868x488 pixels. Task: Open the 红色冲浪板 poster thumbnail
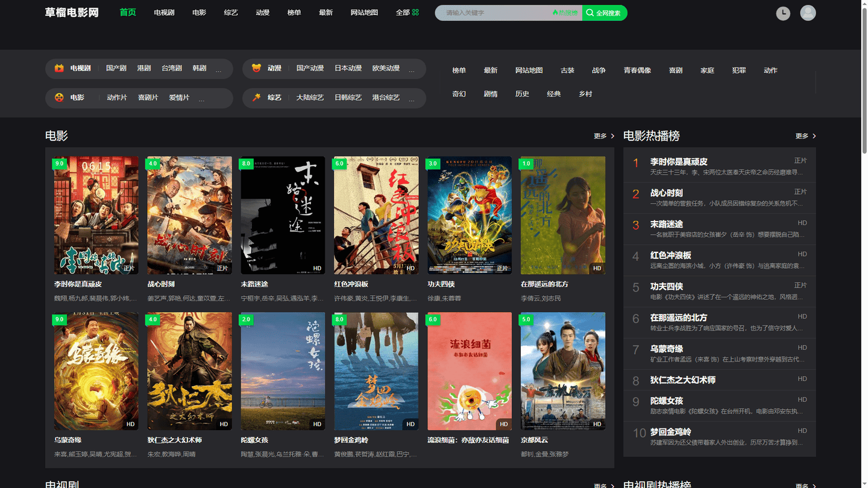[376, 216]
